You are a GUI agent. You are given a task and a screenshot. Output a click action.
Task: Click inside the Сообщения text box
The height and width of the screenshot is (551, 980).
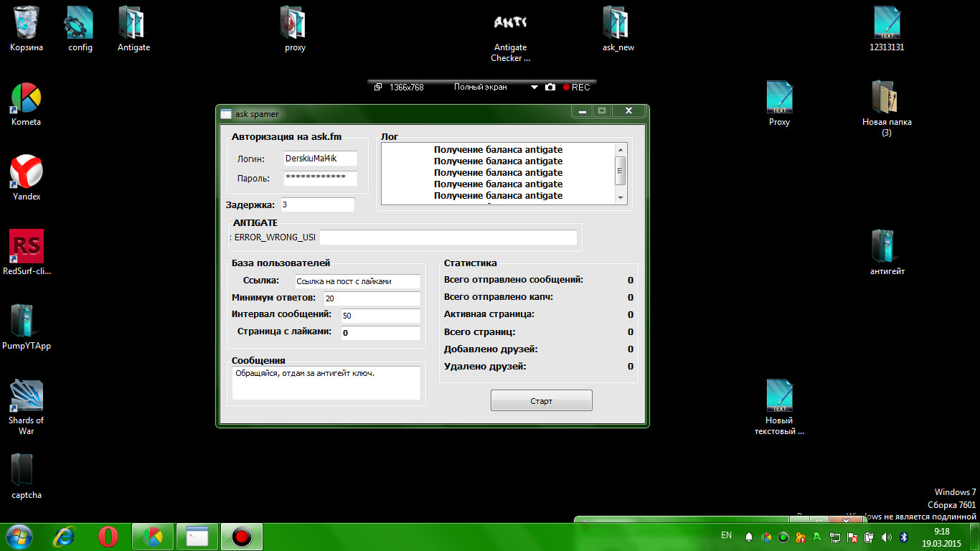[x=326, y=383]
